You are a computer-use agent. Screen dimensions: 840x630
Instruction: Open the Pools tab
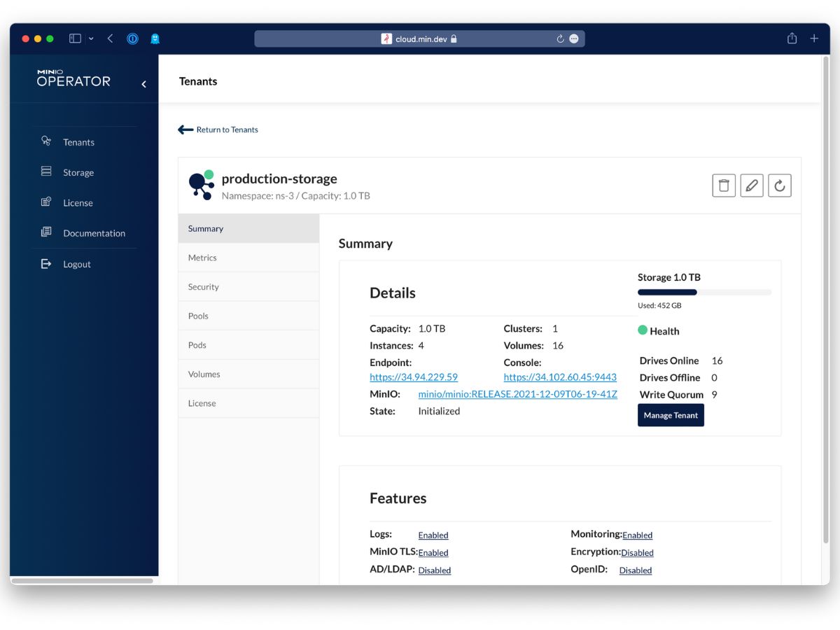click(248, 316)
